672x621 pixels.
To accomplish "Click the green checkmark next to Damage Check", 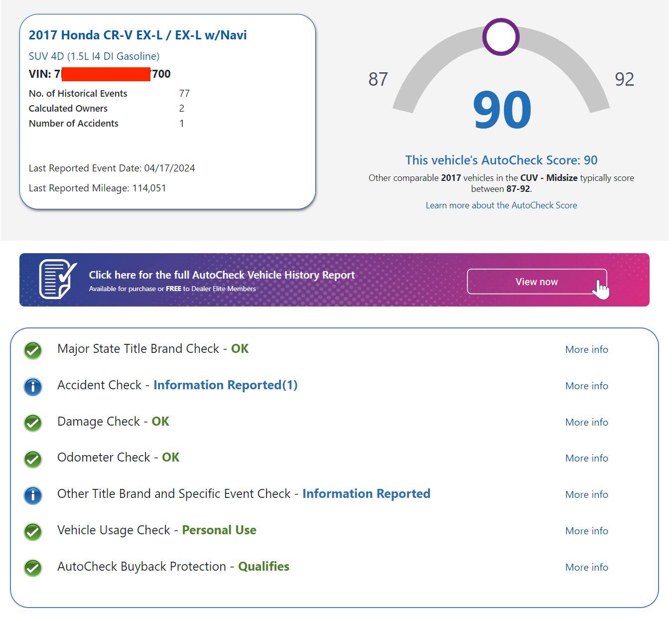I will [x=33, y=423].
